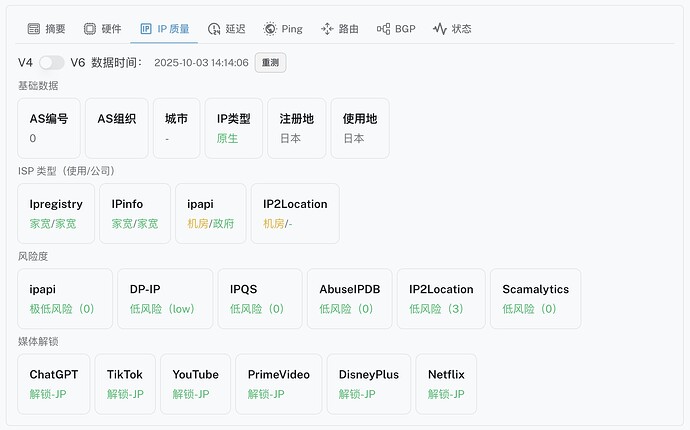Image resolution: width=690 pixels, height=430 pixels.
Task: Open the 摘要 tab
Action: 46,29
